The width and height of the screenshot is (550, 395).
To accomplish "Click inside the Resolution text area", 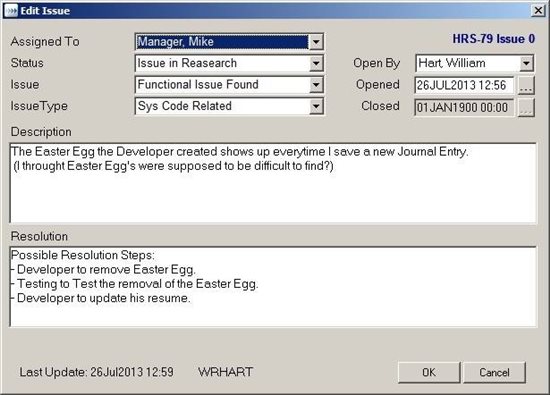I will pos(273,287).
